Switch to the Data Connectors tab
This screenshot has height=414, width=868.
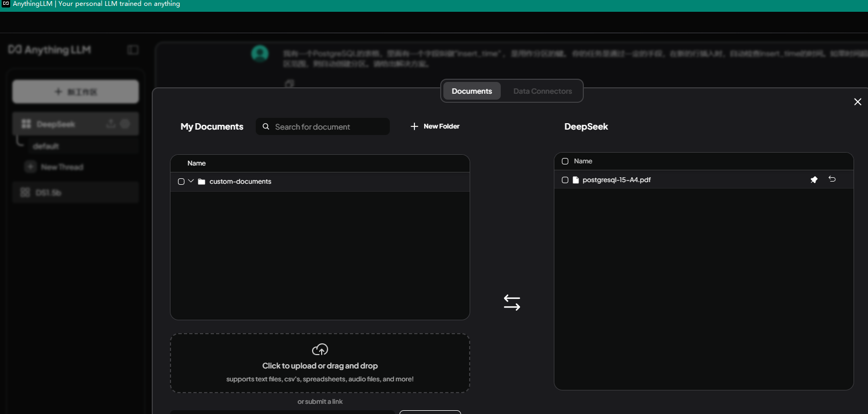(x=543, y=91)
